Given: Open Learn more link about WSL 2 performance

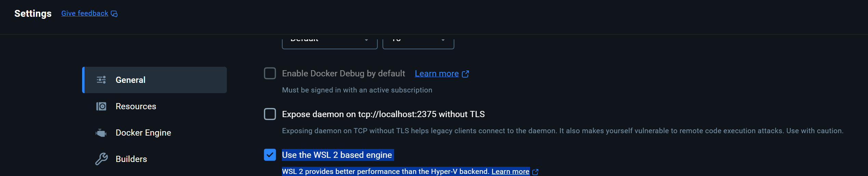Looking at the screenshot, I should [510, 172].
